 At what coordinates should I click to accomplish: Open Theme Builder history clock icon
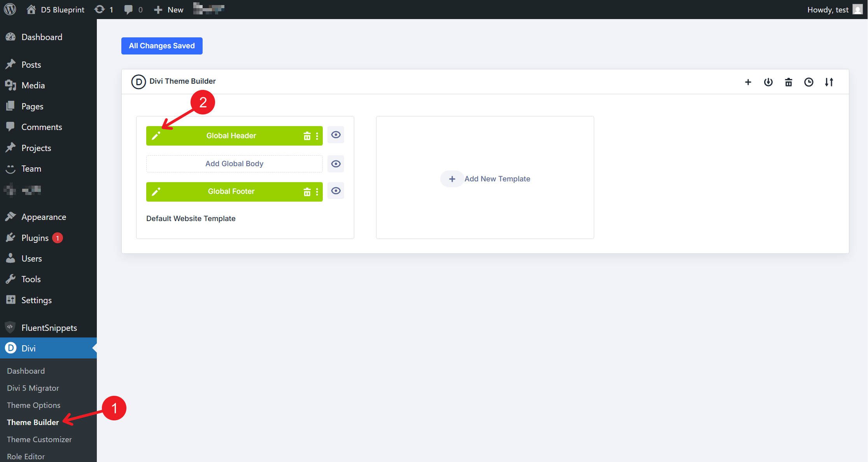pos(808,82)
